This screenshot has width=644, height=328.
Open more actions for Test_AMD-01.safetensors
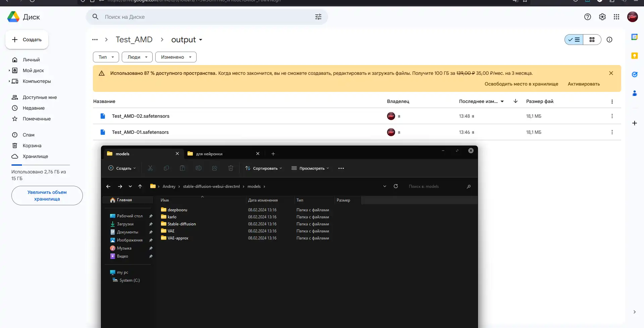pos(612,132)
